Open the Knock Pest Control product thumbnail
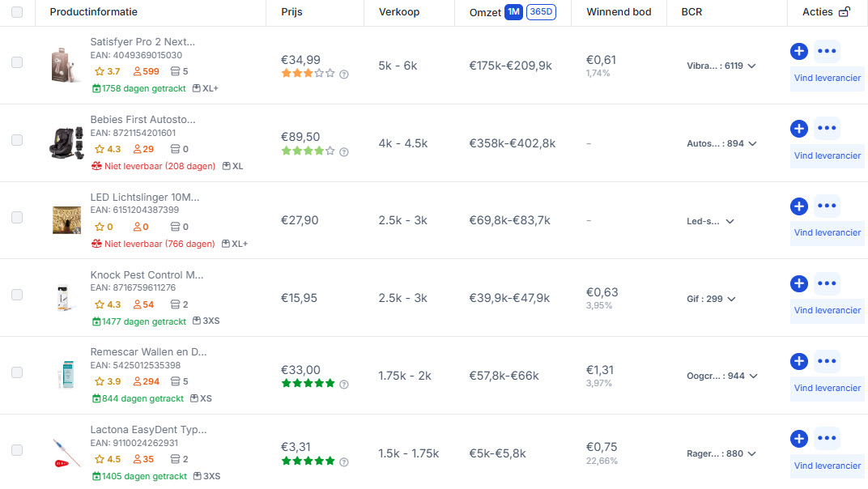868x489 pixels. tap(64, 298)
